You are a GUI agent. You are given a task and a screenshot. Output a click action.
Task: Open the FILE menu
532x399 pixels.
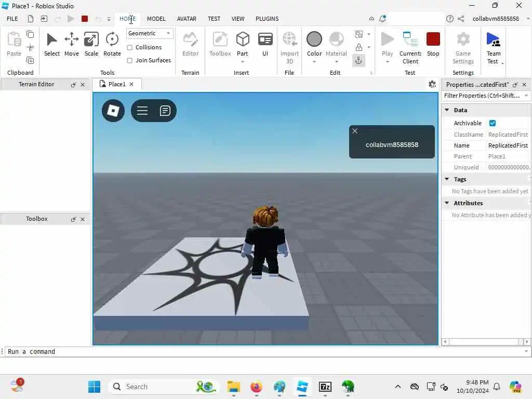point(12,19)
